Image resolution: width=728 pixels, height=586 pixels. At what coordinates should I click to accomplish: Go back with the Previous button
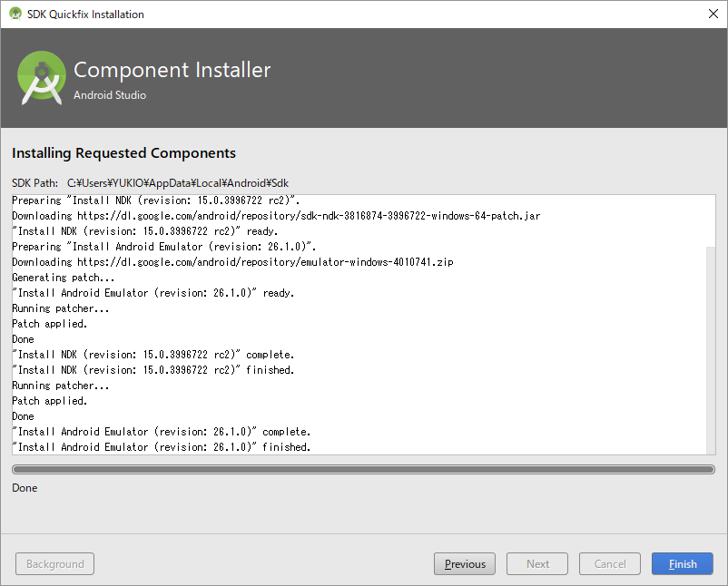(x=465, y=563)
